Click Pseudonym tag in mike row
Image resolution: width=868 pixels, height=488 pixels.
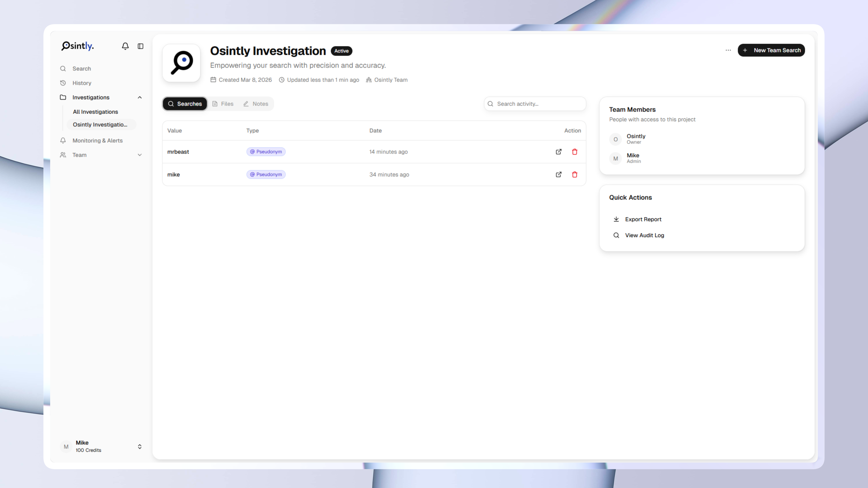point(266,174)
